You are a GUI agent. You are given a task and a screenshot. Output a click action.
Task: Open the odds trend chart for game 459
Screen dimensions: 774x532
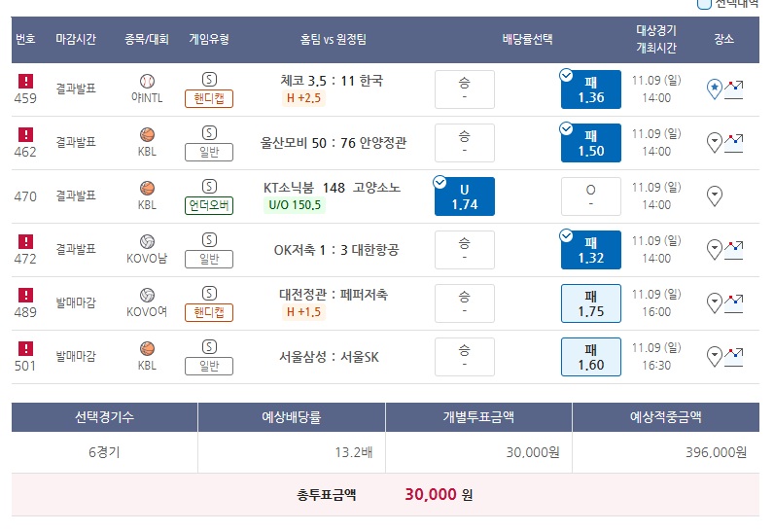733,89
